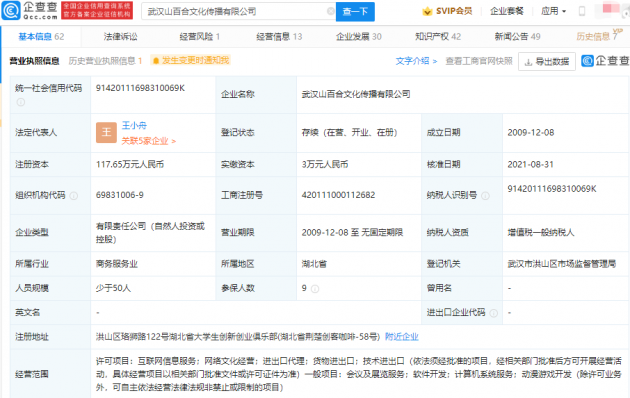Open the 应用 dropdown menu
630x398 pixels.
[553, 11]
